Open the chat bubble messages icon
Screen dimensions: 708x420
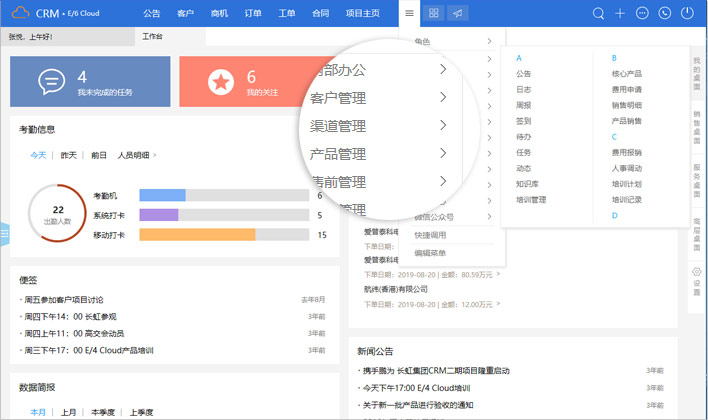[x=642, y=13]
